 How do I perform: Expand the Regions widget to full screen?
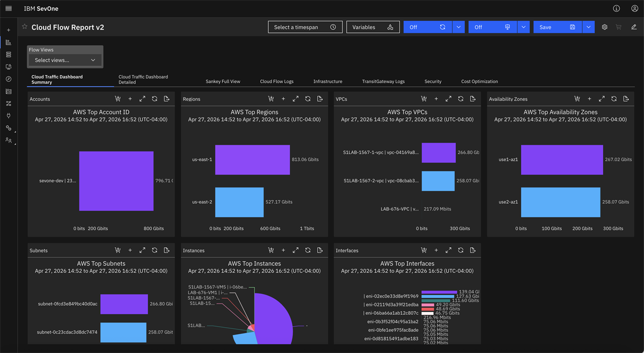point(296,99)
